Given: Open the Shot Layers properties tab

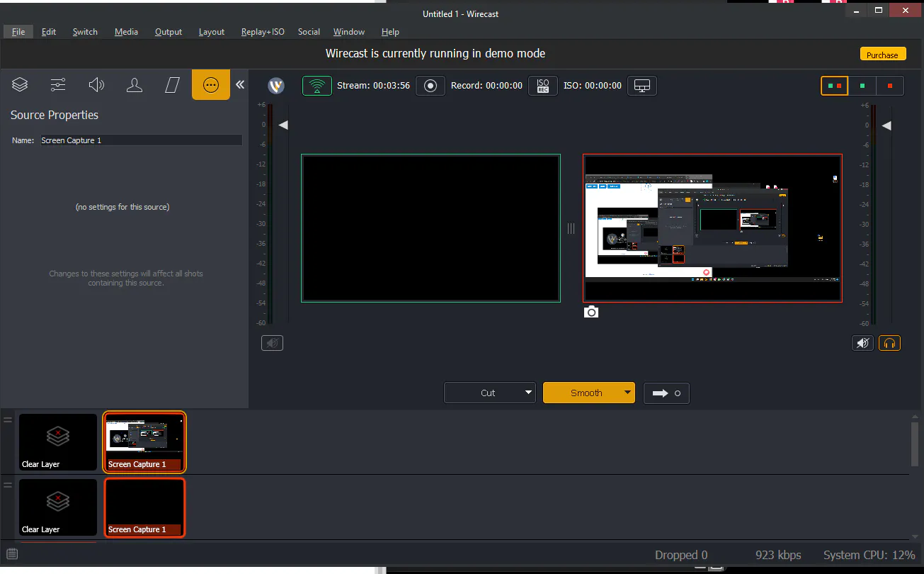Looking at the screenshot, I should [x=20, y=85].
